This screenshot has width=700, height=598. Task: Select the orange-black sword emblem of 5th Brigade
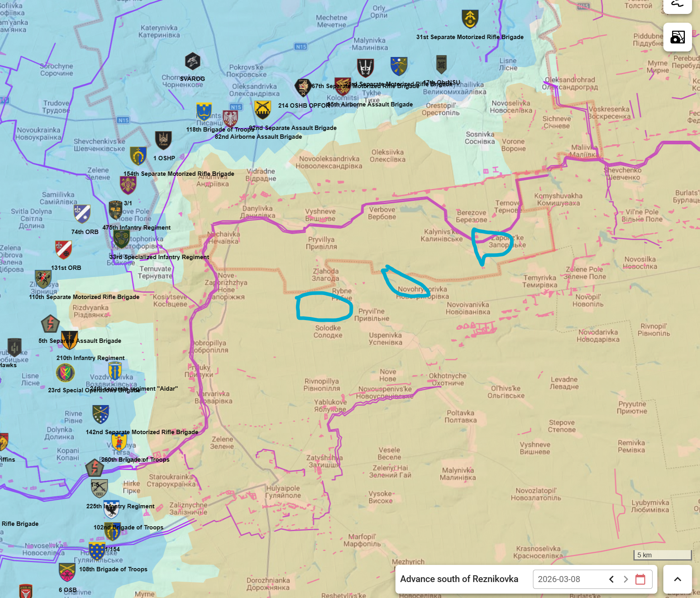(69, 340)
